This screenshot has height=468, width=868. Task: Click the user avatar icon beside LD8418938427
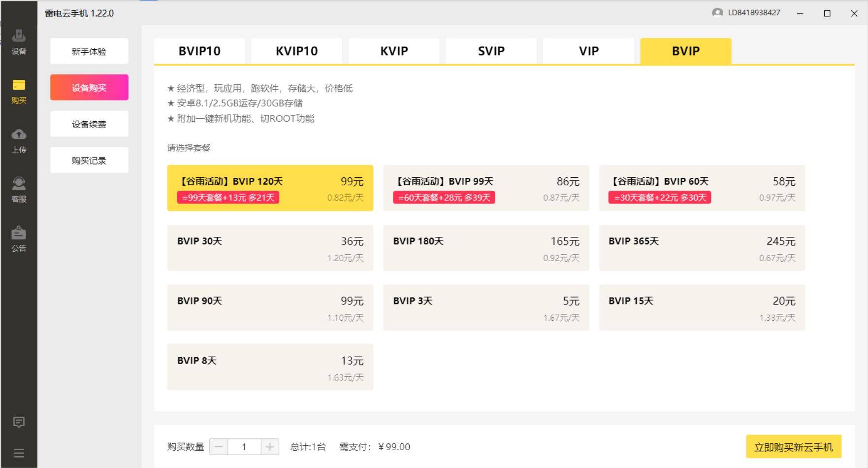pyautogui.click(x=717, y=12)
